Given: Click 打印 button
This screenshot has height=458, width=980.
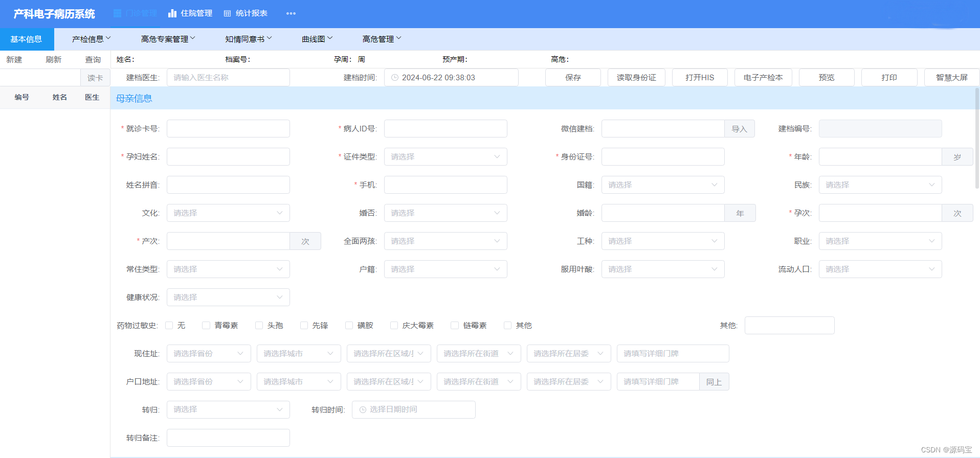Looking at the screenshot, I should point(889,78).
